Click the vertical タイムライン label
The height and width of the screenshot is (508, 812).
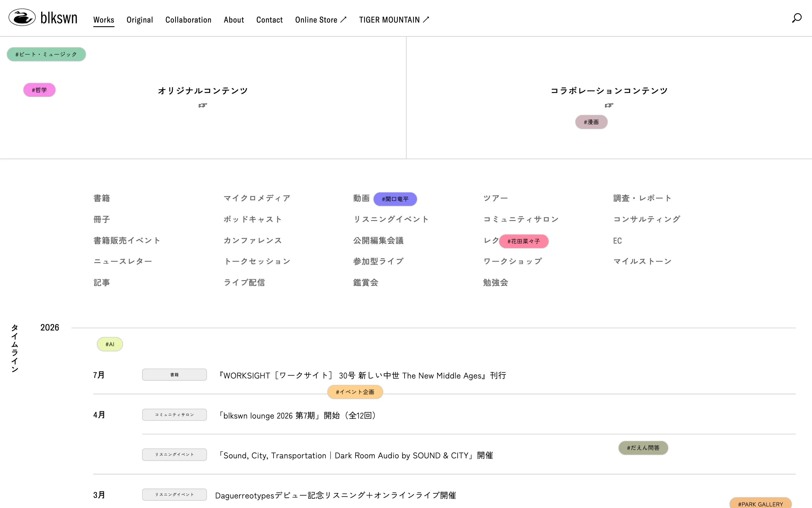15,349
